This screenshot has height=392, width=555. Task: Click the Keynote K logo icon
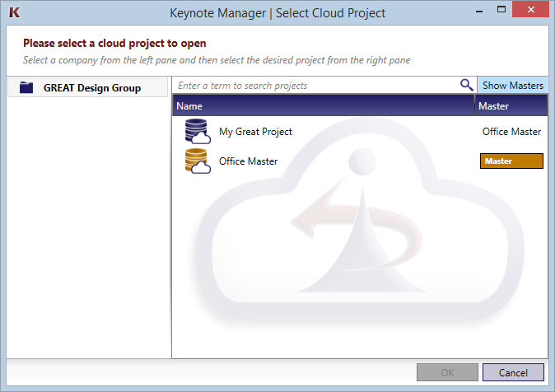coord(14,12)
